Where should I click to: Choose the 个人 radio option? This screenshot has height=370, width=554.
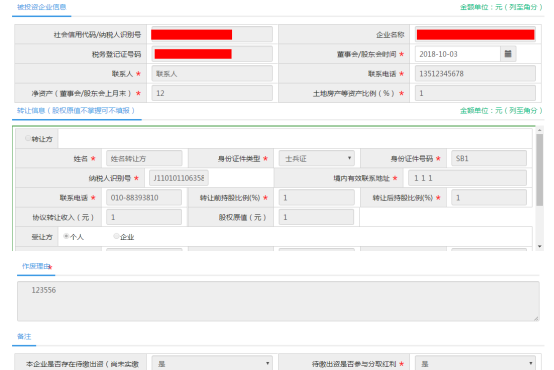(x=66, y=236)
